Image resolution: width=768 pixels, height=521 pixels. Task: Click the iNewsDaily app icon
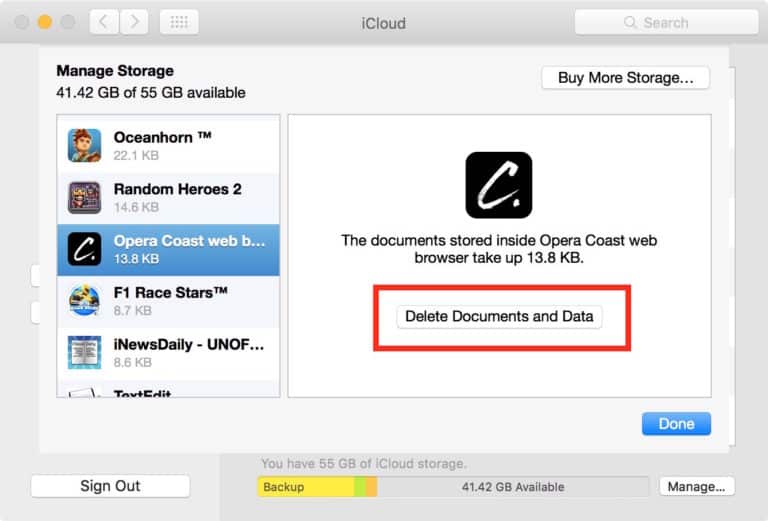tap(84, 353)
